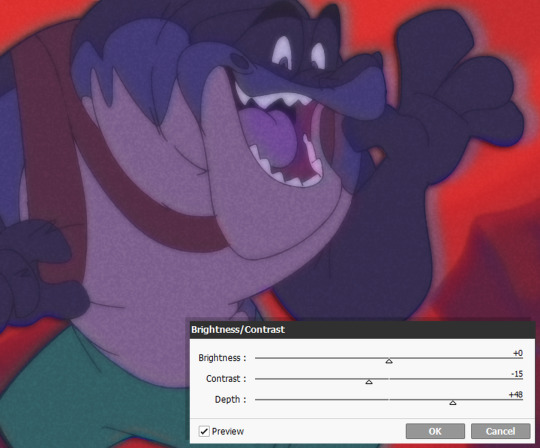This screenshot has height=448, width=540.
Task: Click the Cancel button
Action: (500, 431)
